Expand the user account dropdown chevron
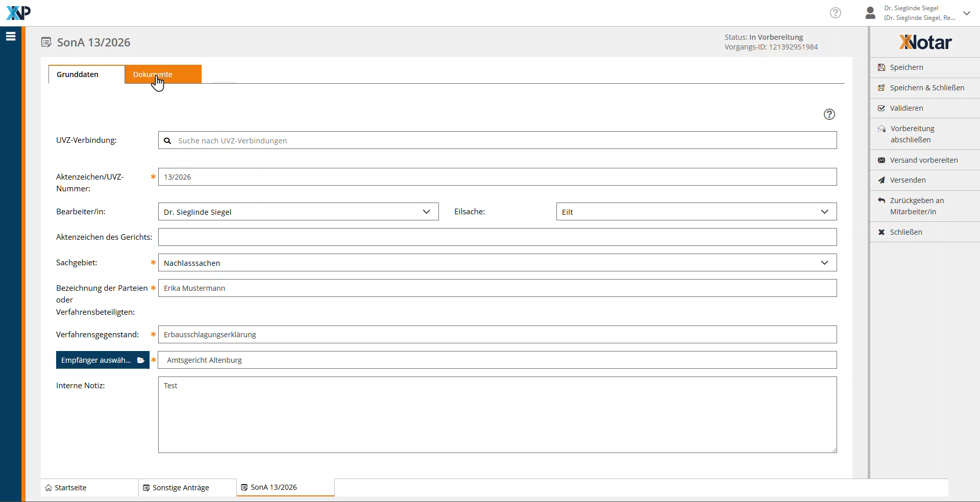 pyautogui.click(x=967, y=13)
